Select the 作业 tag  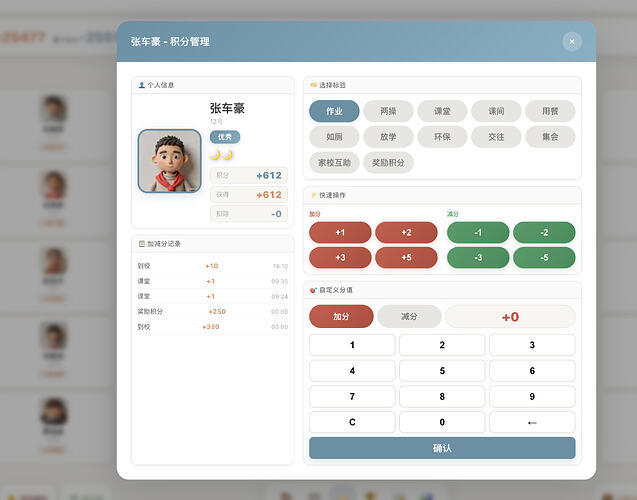tap(334, 111)
